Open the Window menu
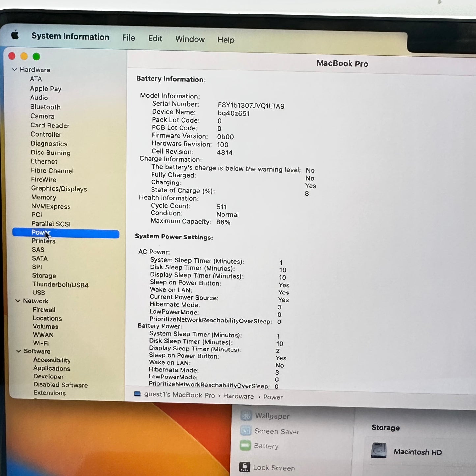The width and height of the screenshot is (476, 476). point(190,39)
